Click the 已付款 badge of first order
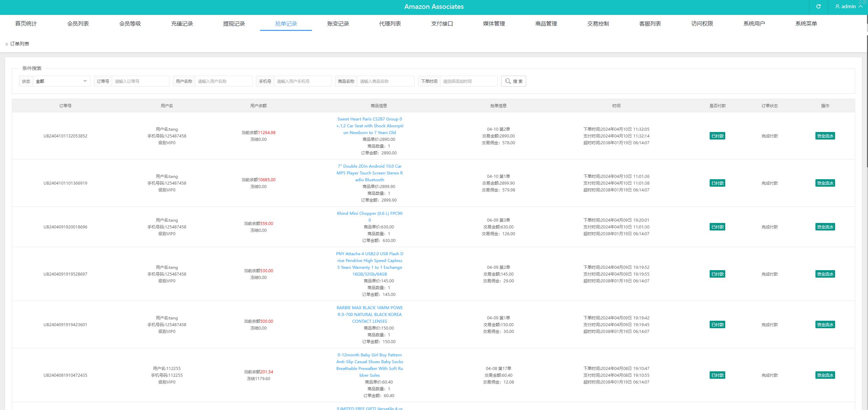Screen dimensions: 868x410 [x=717, y=136]
